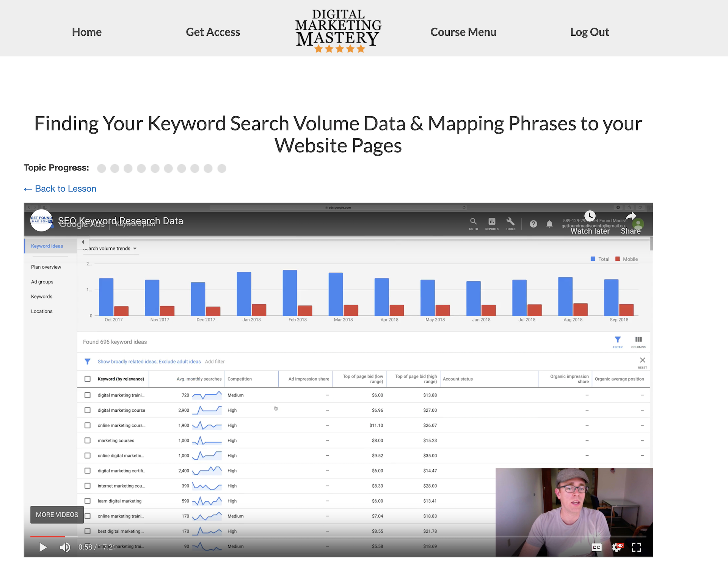
Task: Click the Go To search icon
Action: 473,223
